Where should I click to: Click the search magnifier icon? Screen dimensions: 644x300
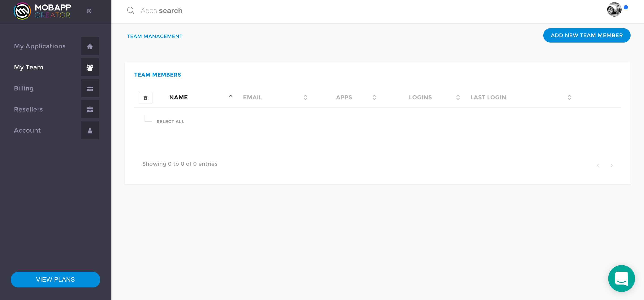pyautogui.click(x=130, y=11)
